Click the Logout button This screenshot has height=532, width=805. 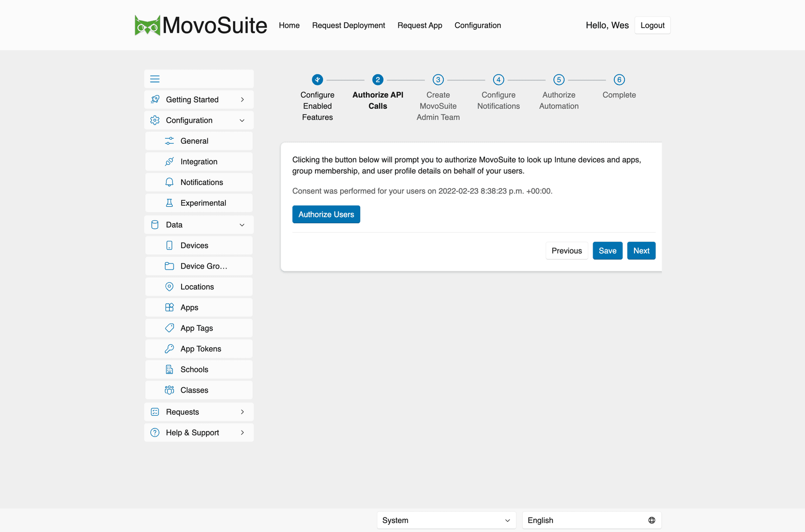(653, 25)
